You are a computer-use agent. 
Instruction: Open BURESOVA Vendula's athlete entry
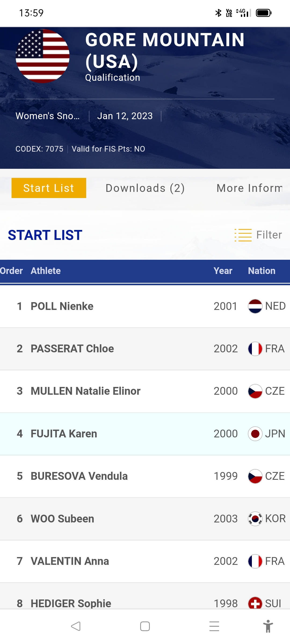[79, 476]
